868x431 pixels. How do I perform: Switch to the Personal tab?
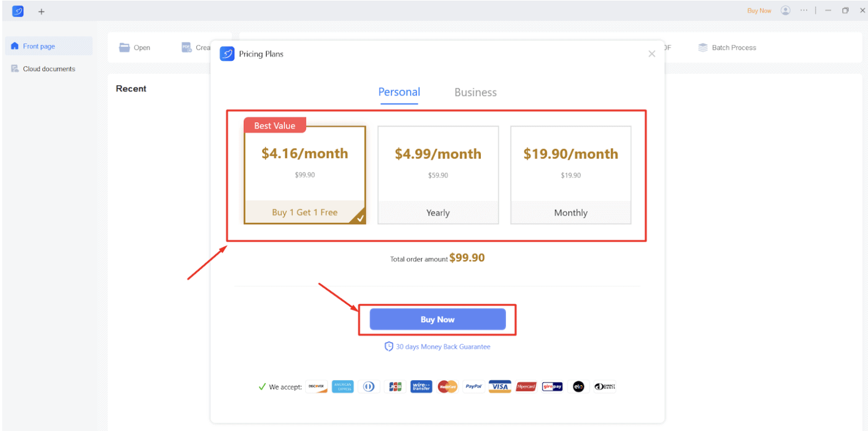point(399,92)
